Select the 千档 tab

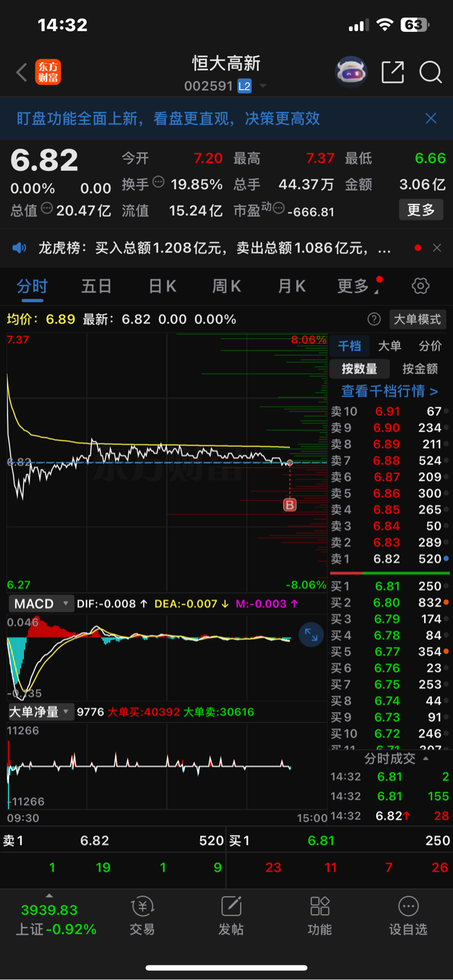[349, 346]
